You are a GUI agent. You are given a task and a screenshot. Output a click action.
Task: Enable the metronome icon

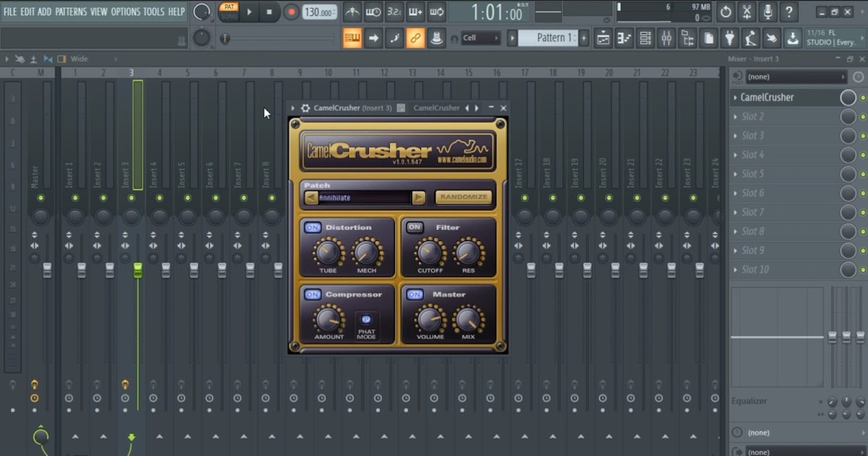coord(353,12)
